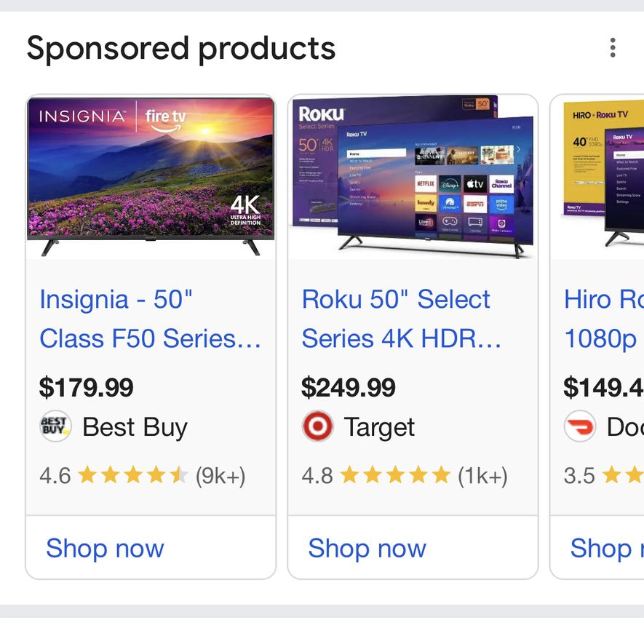The width and height of the screenshot is (644, 644).
Task: Open the Hiro Roku 1080p title link
Action: [x=603, y=319]
